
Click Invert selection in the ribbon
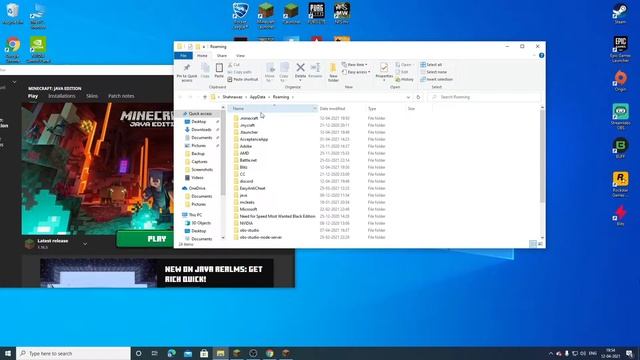436,79
